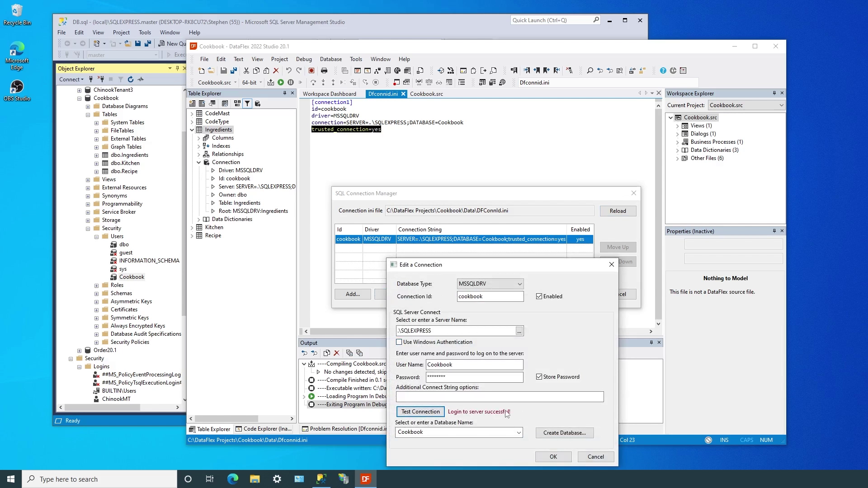Click the Cut scissors icon in DataFlex toolbar
The width and height of the screenshot is (868, 488).
point(246,70)
